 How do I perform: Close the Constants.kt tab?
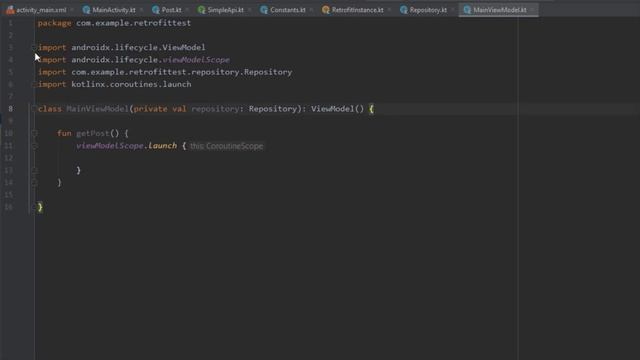coord(311,10)
